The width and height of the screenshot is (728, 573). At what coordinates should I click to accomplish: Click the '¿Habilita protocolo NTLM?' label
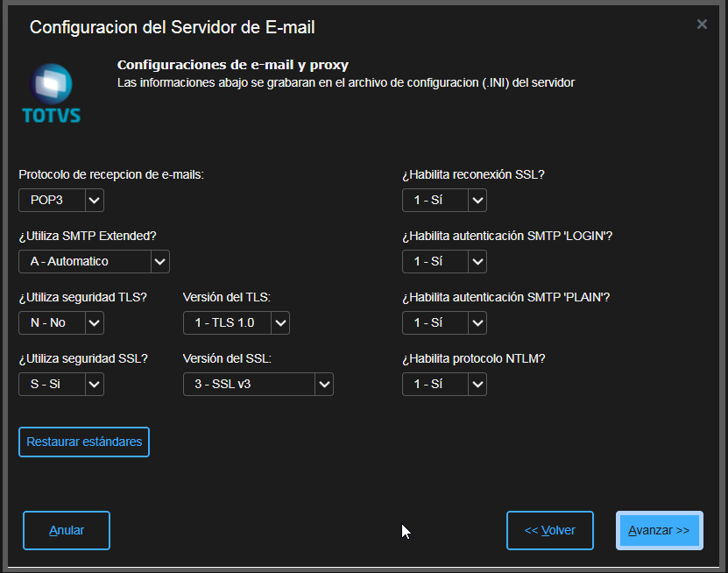[474, 358]
